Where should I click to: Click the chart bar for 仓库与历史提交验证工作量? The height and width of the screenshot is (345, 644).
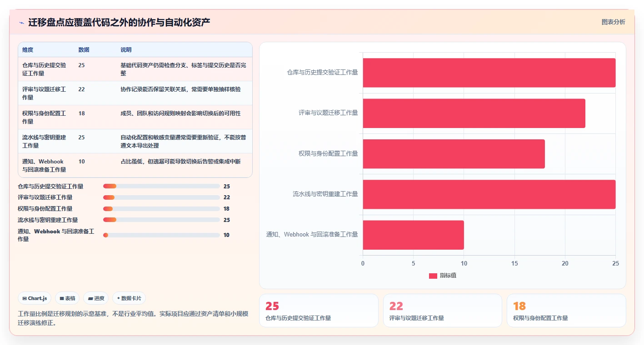(x=489, y=73)
